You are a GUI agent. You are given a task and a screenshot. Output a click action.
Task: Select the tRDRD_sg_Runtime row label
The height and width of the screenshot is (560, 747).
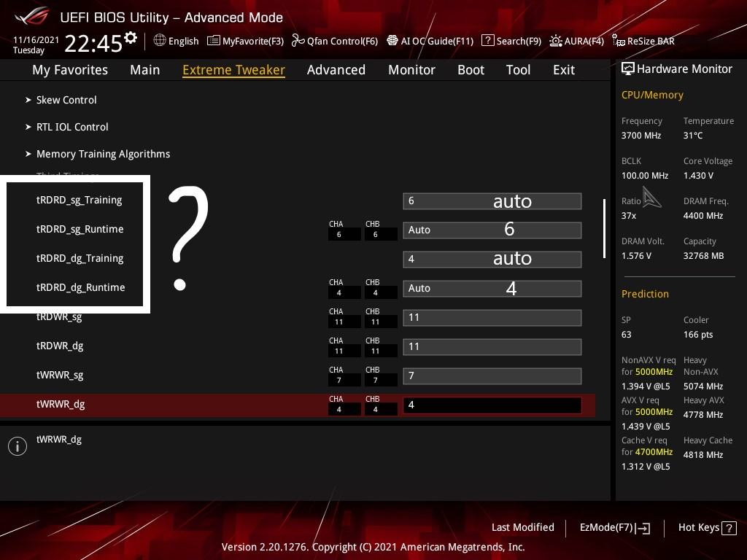[x=80, y=229]
